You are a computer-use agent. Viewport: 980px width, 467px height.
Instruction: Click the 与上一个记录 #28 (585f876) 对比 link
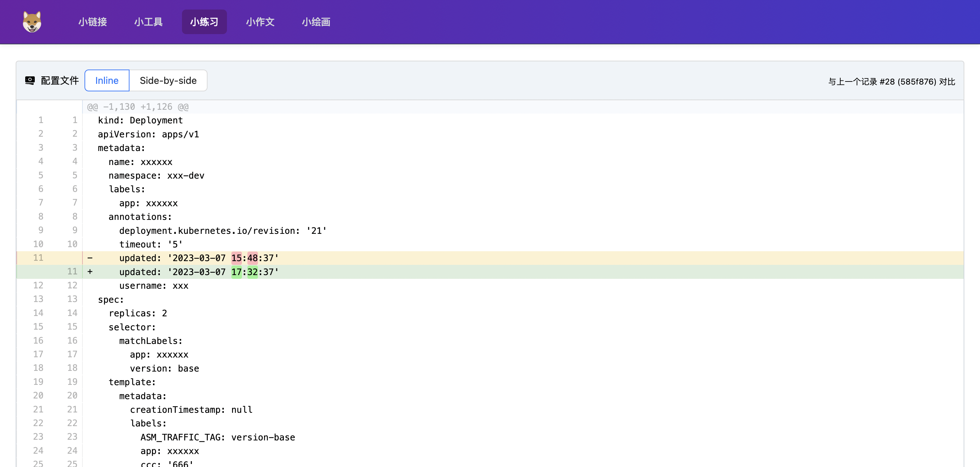[891, 81]
